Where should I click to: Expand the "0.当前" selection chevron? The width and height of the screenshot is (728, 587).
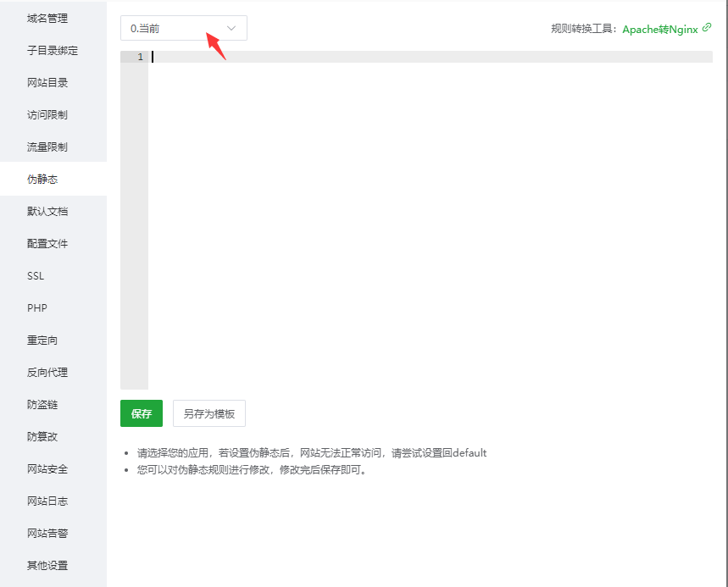point(231,28)
